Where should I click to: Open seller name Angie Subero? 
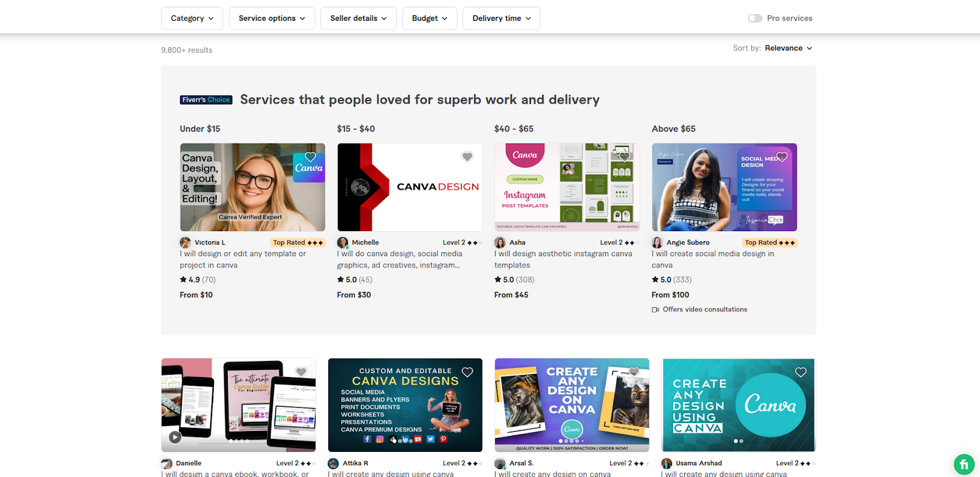pyautogui.click(x=688, y=243)
